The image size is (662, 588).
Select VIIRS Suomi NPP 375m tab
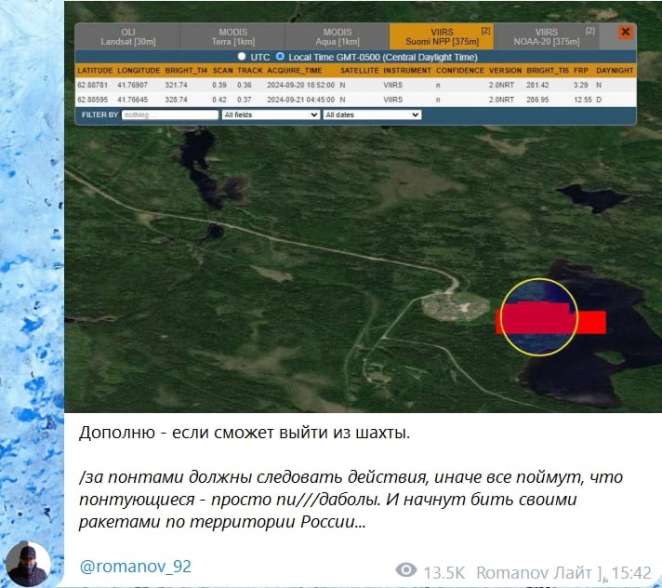(x=441, y=37)
